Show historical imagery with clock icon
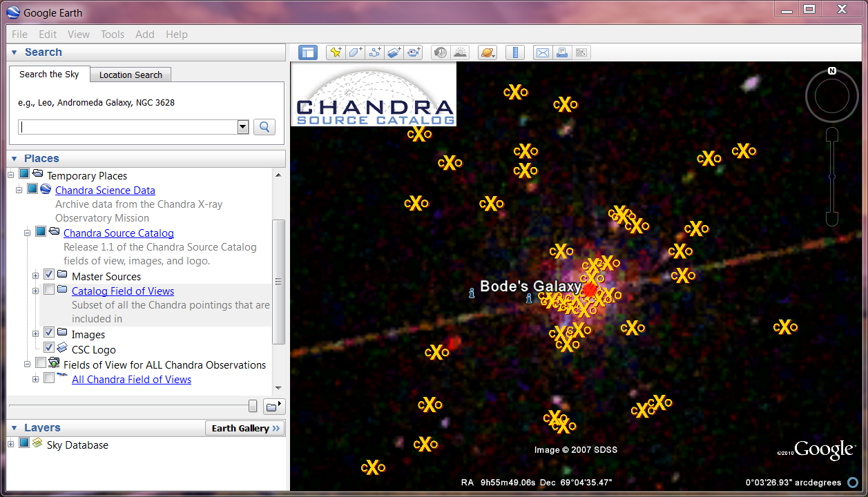The width and height of the screenshot is (868, 497). tap(440, 52)
